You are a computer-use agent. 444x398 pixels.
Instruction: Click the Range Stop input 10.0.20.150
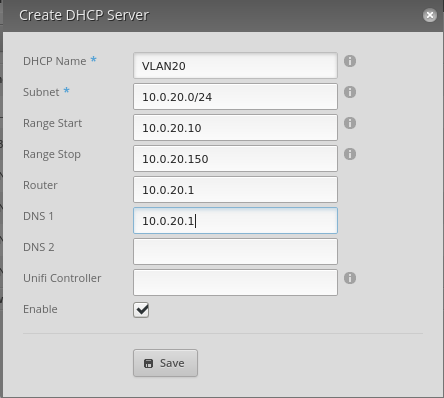point(235,159)
